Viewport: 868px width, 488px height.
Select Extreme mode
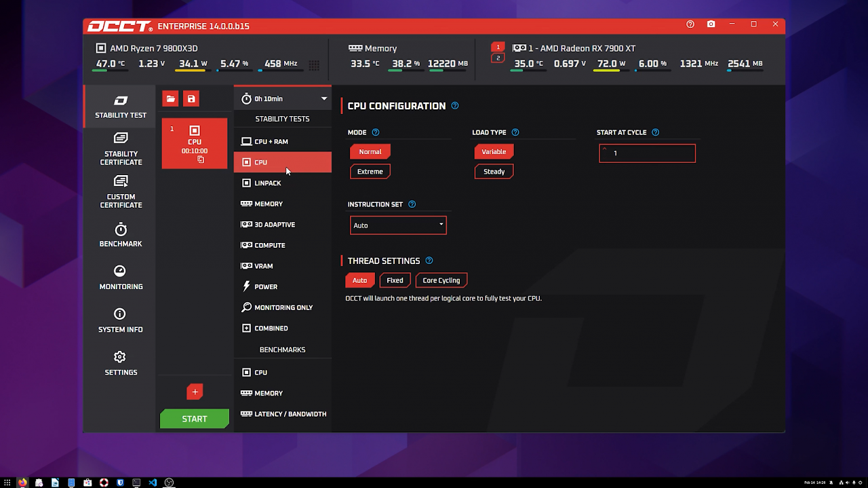point(370,172)
